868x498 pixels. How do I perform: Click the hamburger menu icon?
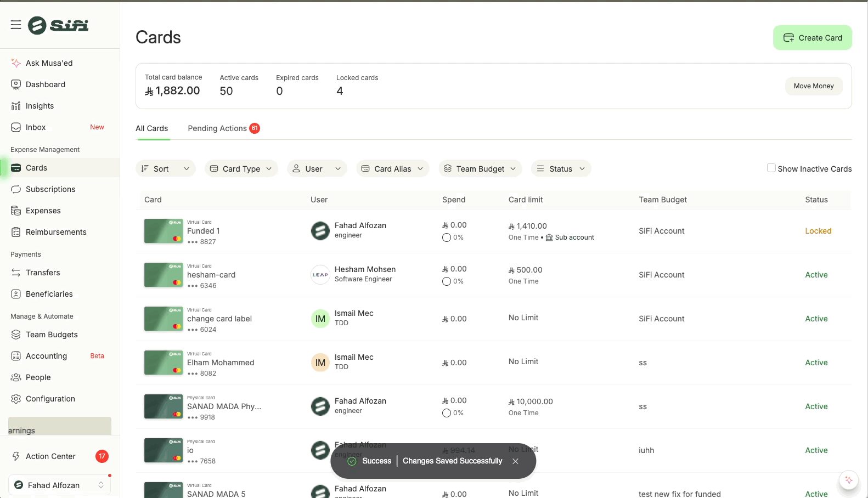pos(16,25)
